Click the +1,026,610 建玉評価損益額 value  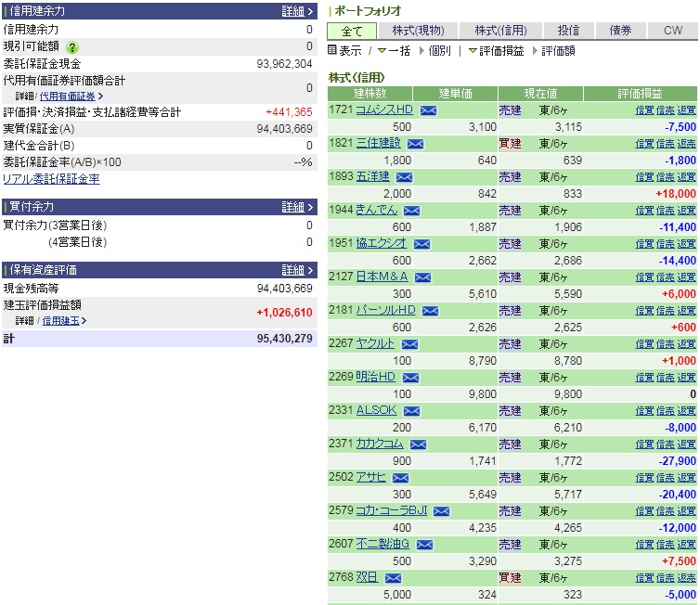[x=284, y=313]
